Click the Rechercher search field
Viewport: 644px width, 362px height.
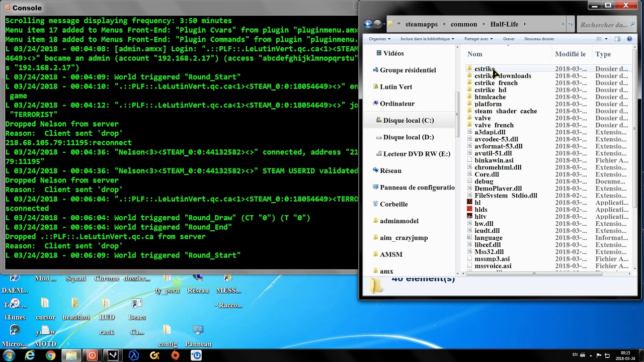point(606,24)
